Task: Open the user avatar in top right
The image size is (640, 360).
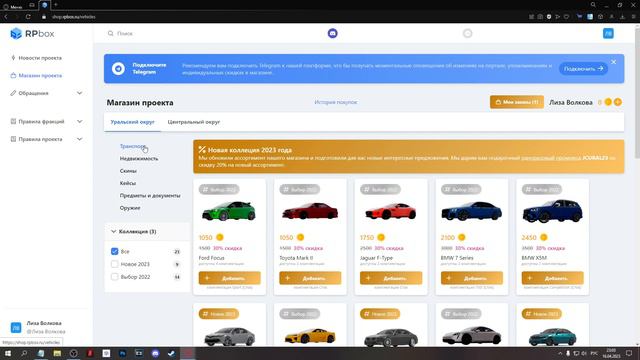Action: point(608,33)
